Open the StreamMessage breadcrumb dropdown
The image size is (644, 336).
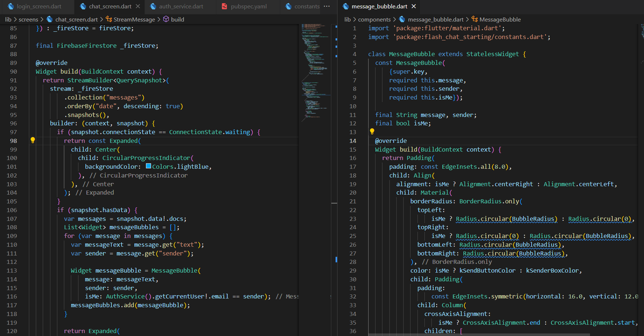(x=134, y=19)
